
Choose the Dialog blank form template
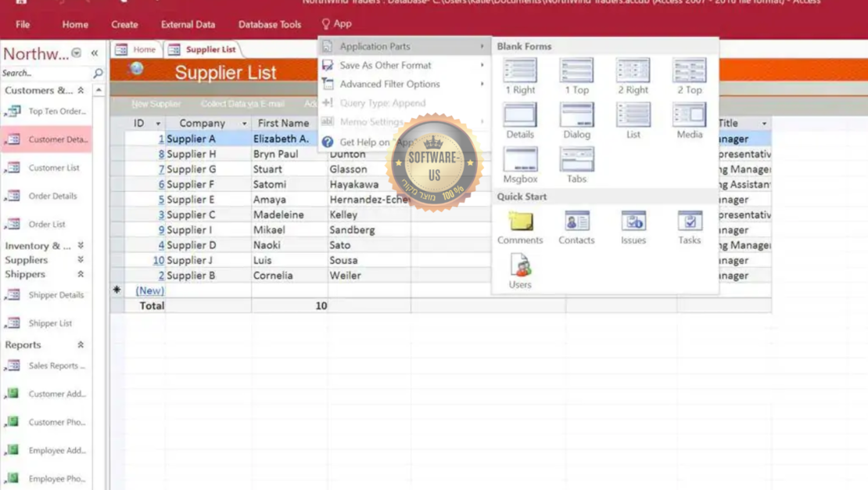pyautogui.click(x=576, y=121)
